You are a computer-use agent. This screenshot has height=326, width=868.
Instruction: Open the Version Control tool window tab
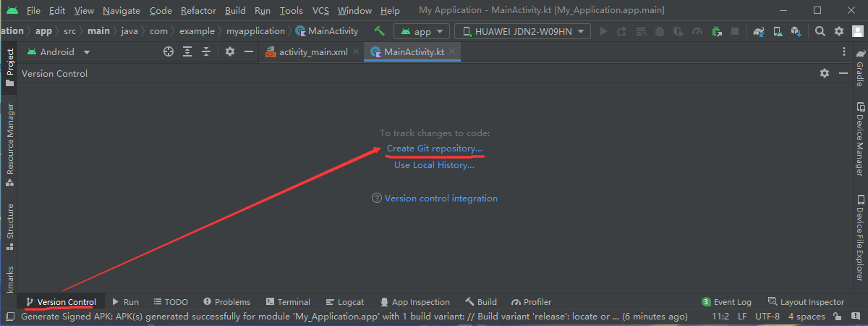click(x=60, y=302)
